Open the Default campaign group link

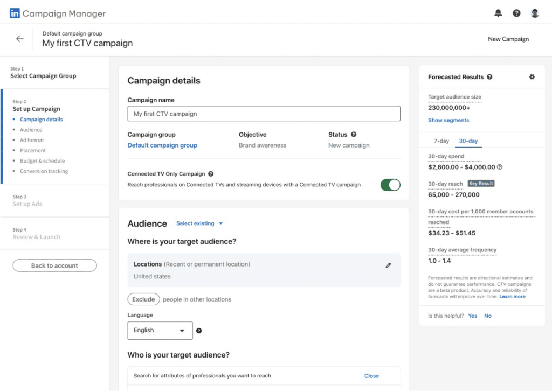tap(162, 145)
